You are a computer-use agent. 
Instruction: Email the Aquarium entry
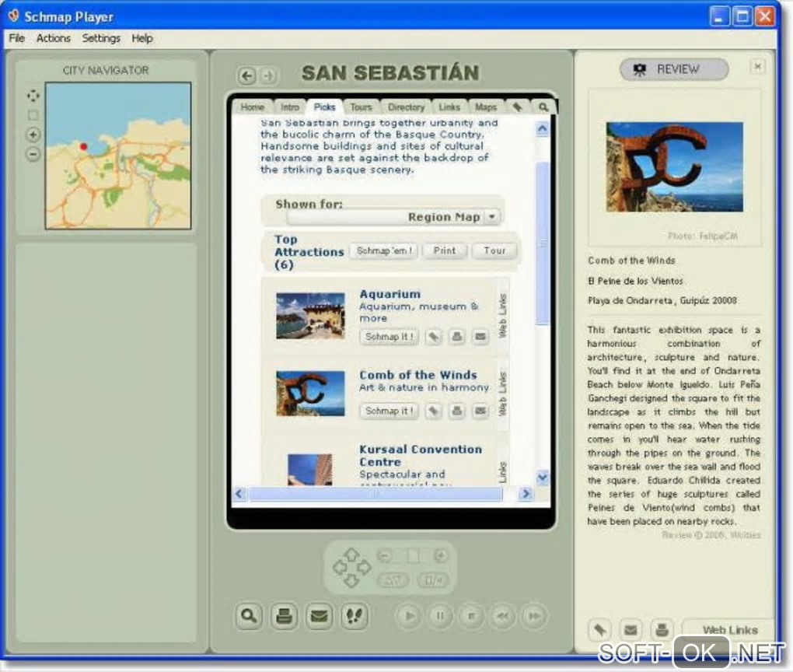pos(480,337)
